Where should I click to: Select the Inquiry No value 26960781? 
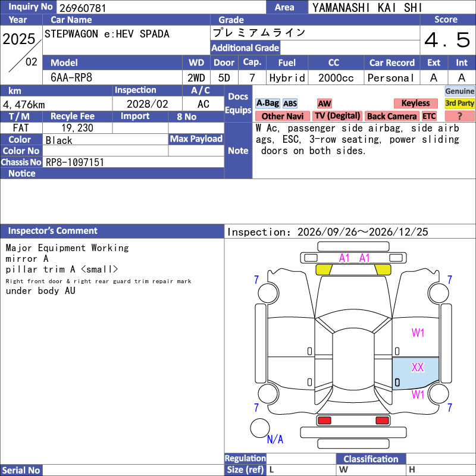click(83, 8)
